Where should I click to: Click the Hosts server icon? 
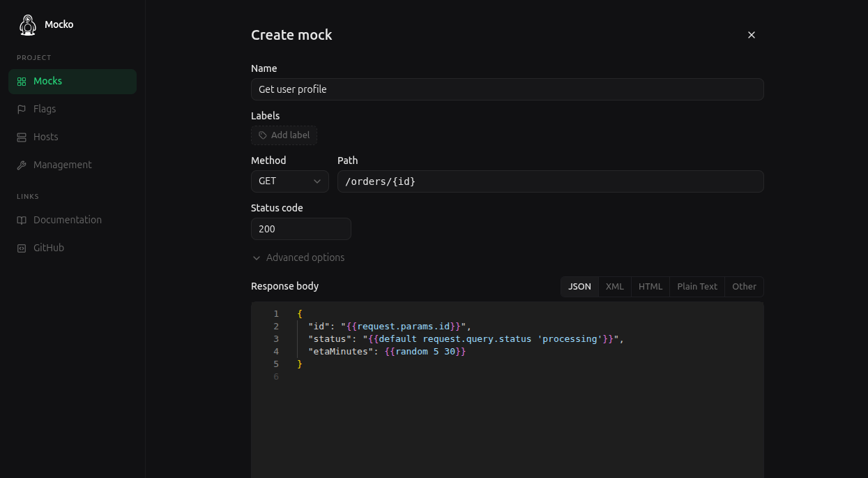[x=22, y=137]
